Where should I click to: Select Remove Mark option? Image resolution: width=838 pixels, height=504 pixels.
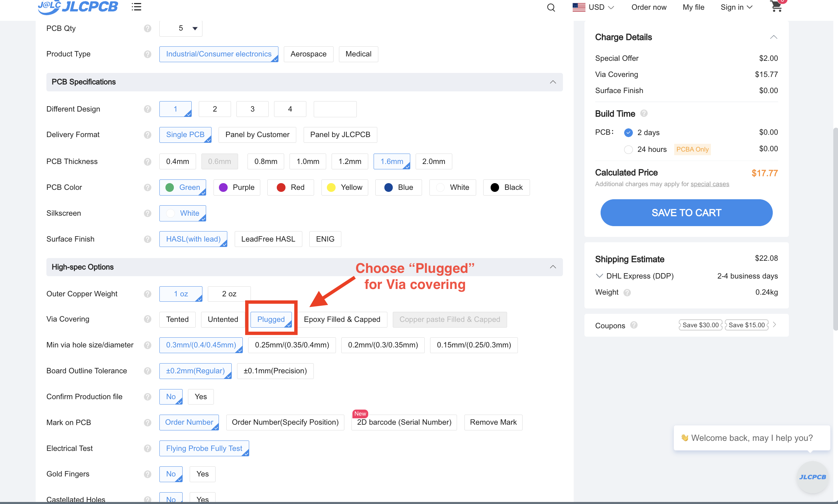(493, 422)
